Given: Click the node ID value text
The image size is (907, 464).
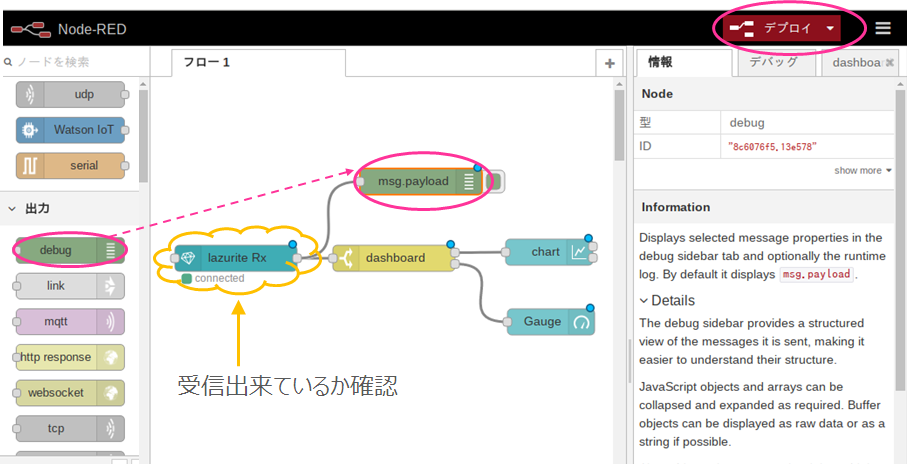Looking at the screenshot, I should coord(773,147).
